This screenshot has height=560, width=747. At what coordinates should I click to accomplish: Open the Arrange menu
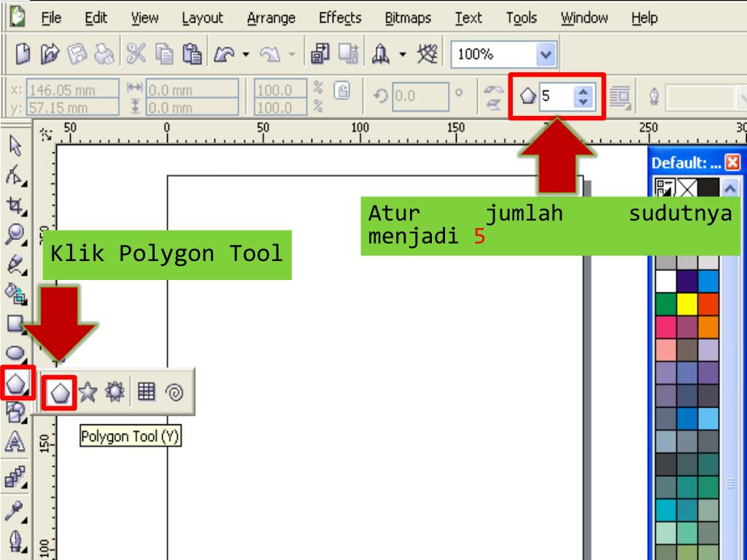click(x=271, y=18)
